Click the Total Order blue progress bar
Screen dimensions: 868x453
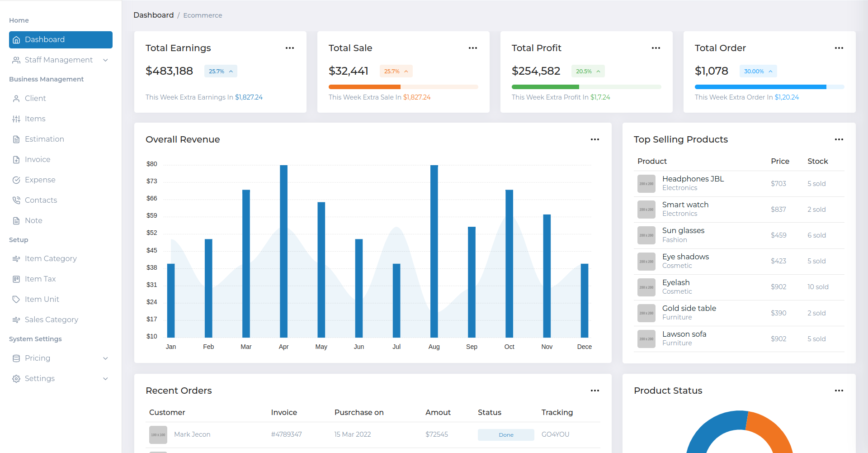click(760, 87)
